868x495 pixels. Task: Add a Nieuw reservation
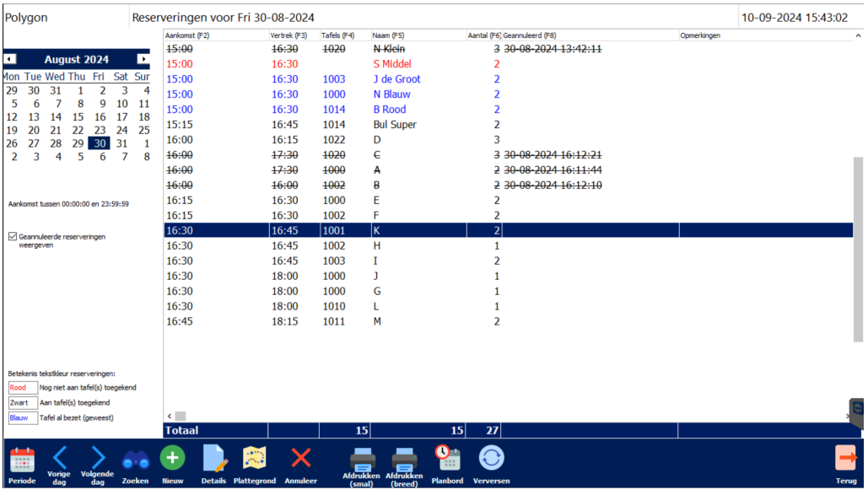[x=172, y=465]
